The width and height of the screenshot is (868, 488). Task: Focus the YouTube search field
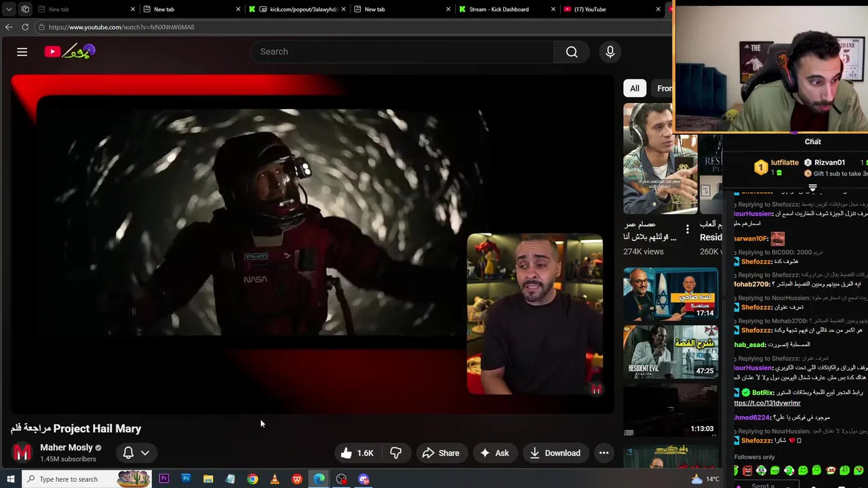403,52
